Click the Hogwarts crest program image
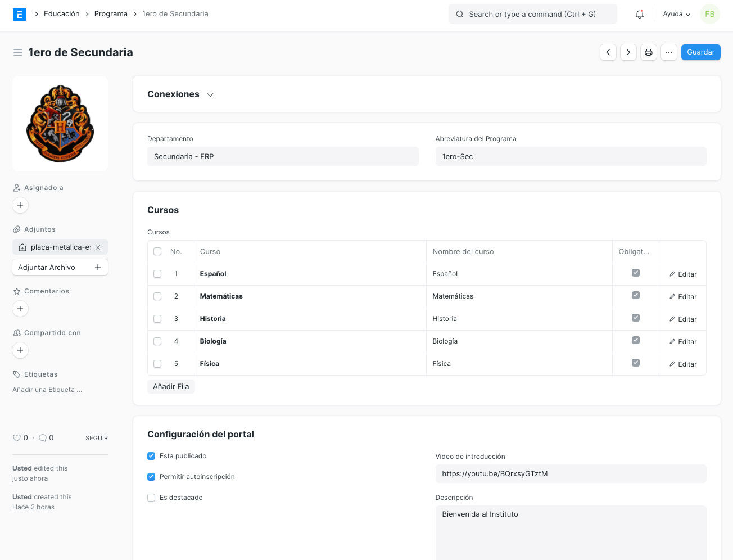 click(60, 124)
